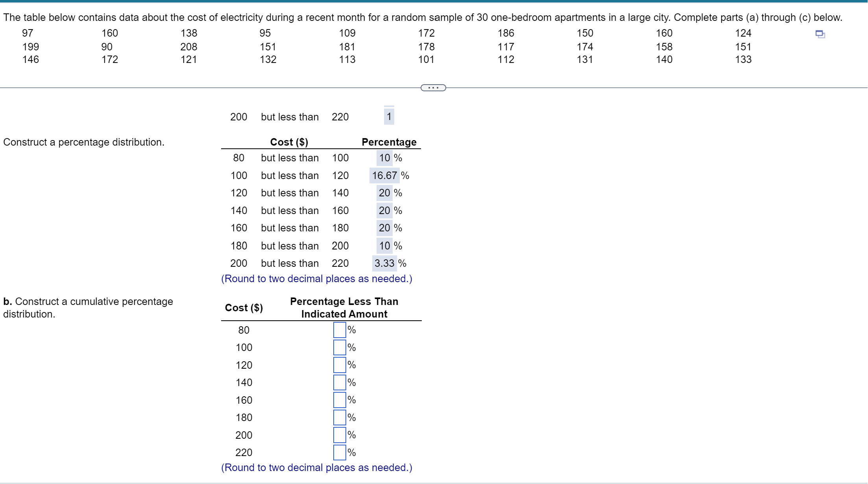
Task: Click the percentage input for cost 220
Action: (340, 453)
